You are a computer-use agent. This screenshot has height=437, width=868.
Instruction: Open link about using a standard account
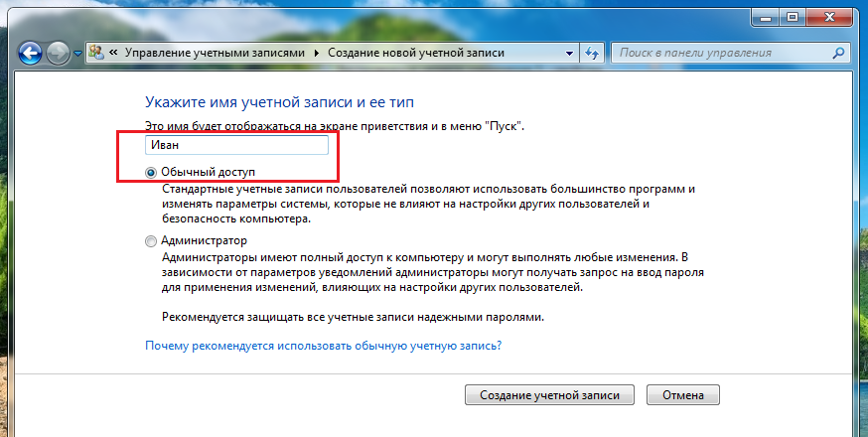click(323, 346)
